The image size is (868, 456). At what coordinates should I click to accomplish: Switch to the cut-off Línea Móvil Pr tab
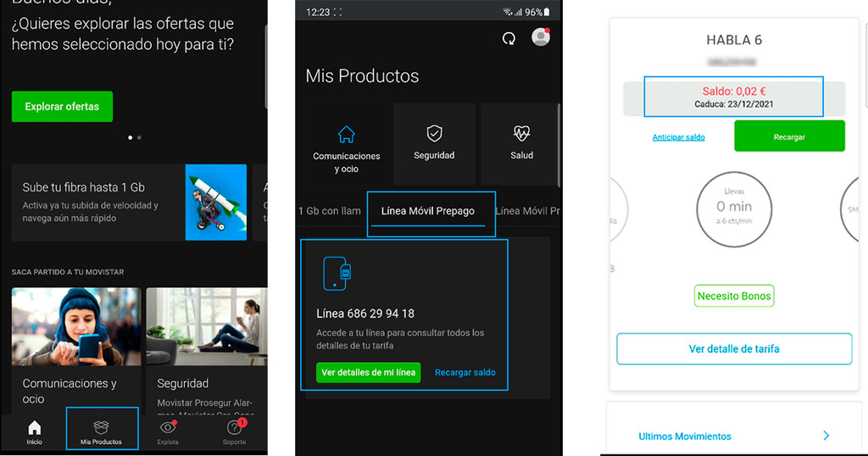point(527,211)
